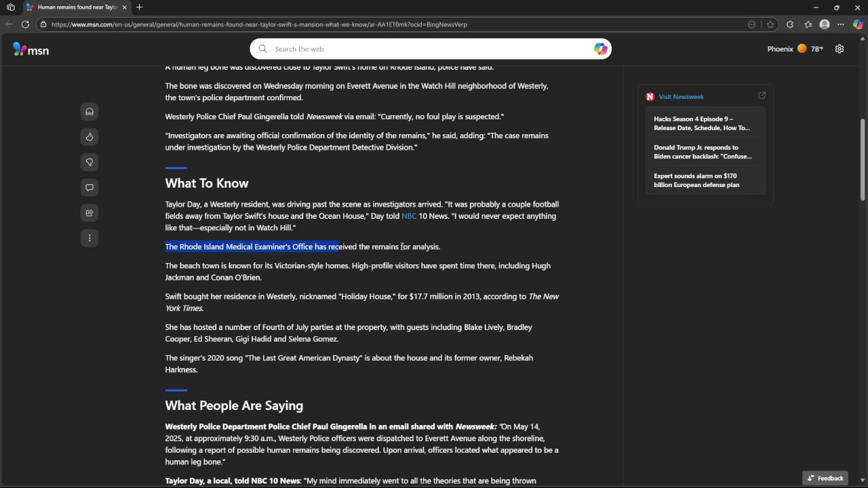The width and height of the screenshot is (868, 488).
Task: Open the more options three-dot article icon
Action: click(x=90, y=238)
